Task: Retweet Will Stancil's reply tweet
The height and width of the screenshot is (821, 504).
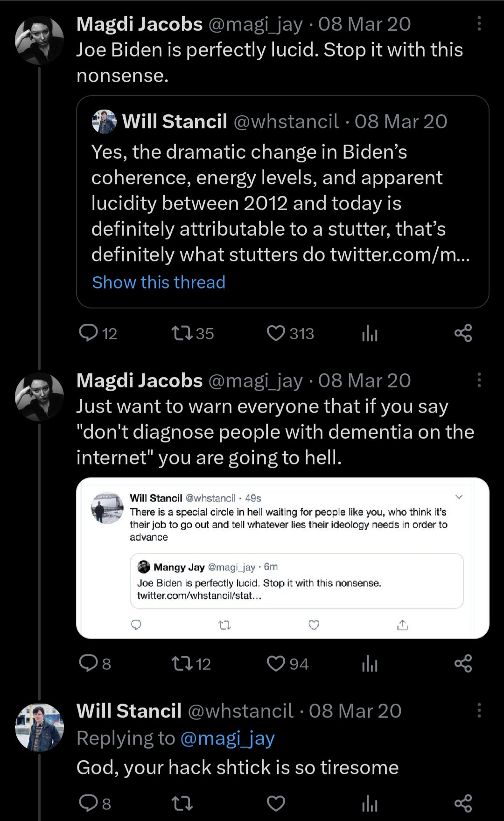Action: 182,803
